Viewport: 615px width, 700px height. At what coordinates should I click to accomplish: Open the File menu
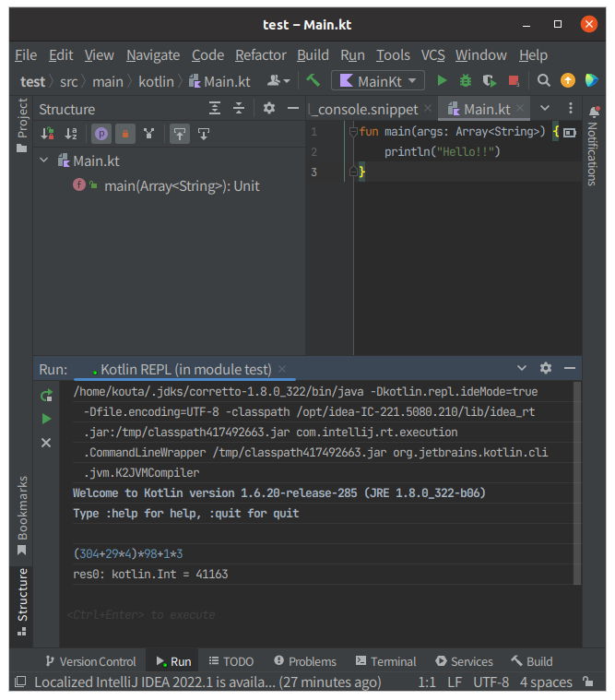26,55
